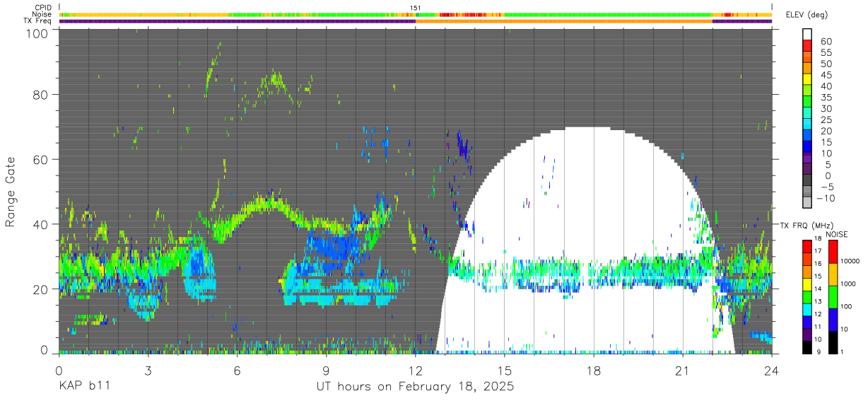
Task: Select the yellow TX FRQ segment between 14 and 15
Action: coord(807,284)
